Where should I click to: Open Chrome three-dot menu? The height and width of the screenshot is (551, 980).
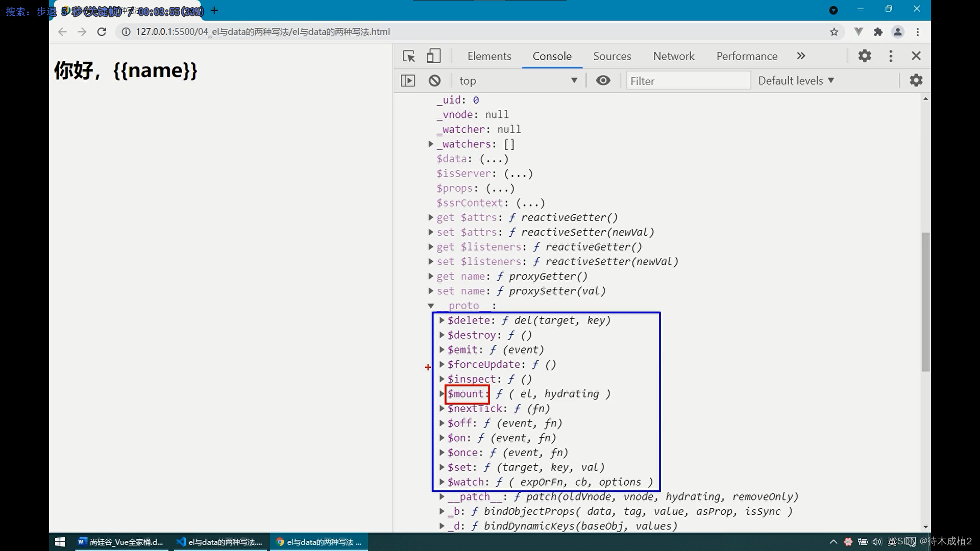pos(918,32)
